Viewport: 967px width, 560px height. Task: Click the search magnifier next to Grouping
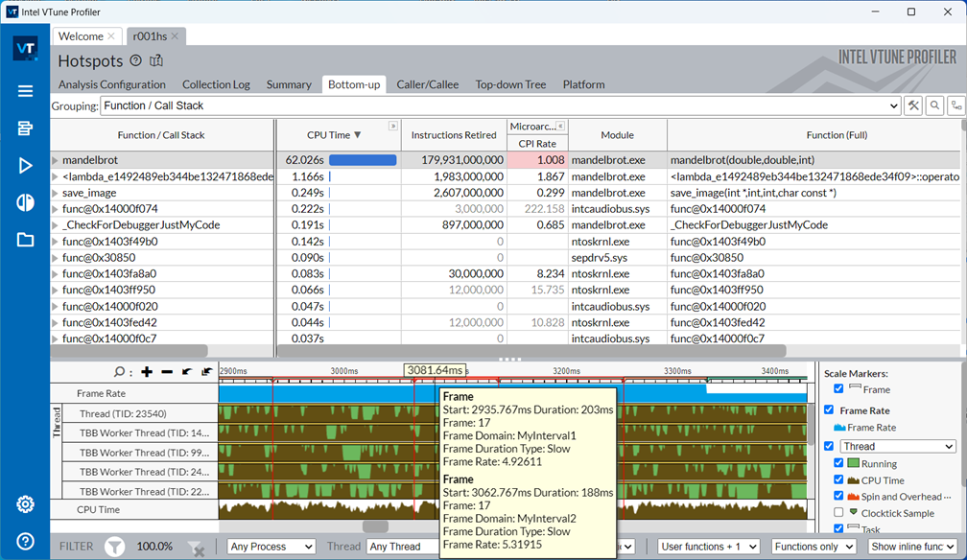point(934,105)
